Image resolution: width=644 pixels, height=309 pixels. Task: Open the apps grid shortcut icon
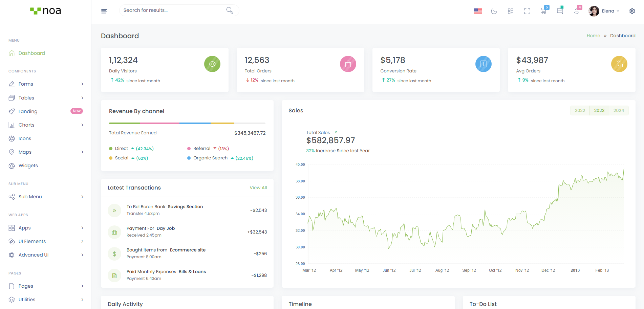[x=511, y=11]
